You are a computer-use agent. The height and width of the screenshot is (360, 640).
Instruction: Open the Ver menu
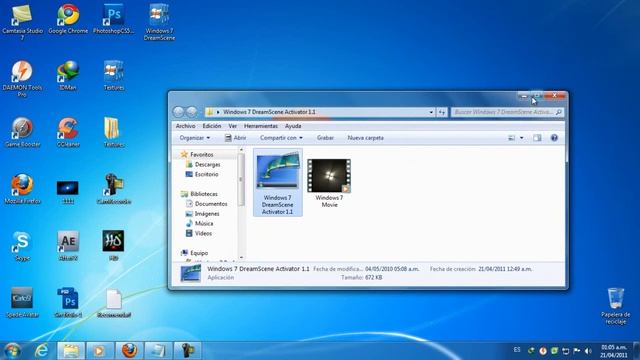pyautogui.click(x=233, y=126)
